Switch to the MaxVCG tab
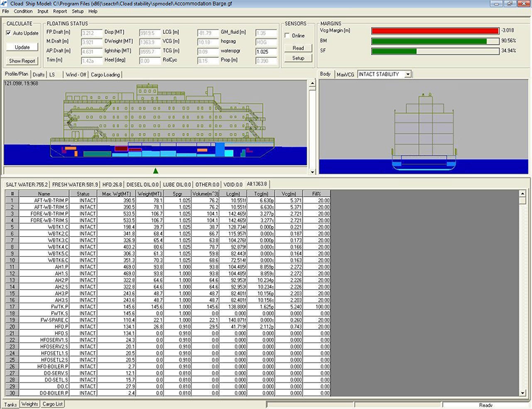The image size is (532, 409). click(x=345, y=74)
